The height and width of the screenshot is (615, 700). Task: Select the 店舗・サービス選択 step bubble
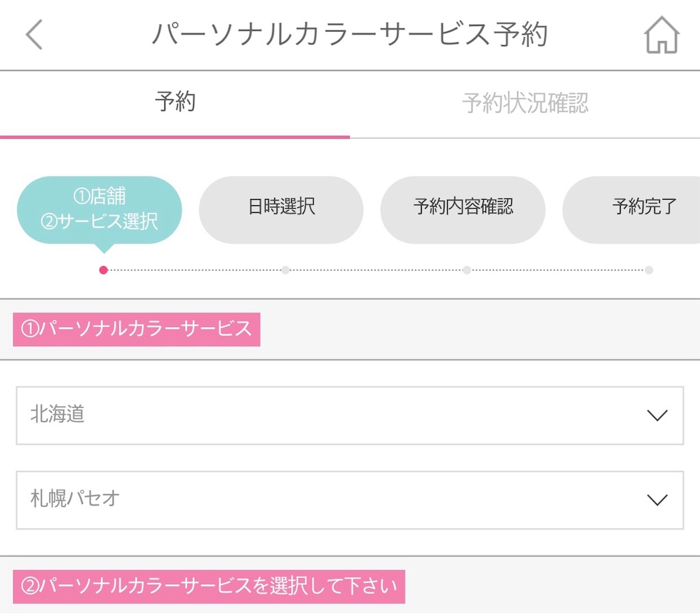click(x=98, y=209)
